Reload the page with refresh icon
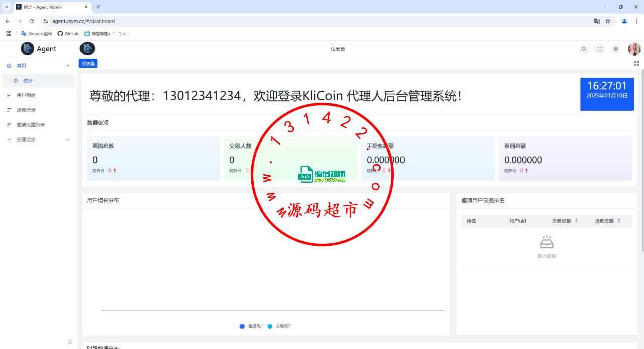Image resolution: width=644 pixels, height=349 pixels. click(31, 21)
